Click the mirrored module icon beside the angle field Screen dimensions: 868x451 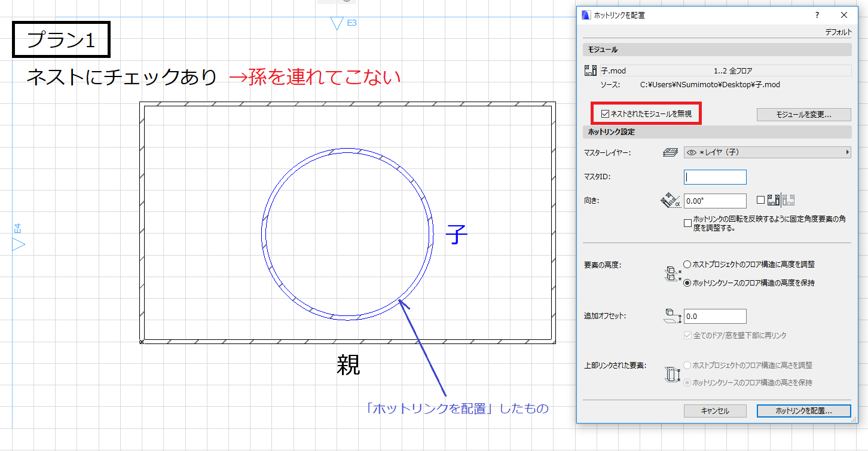point(774,201)
